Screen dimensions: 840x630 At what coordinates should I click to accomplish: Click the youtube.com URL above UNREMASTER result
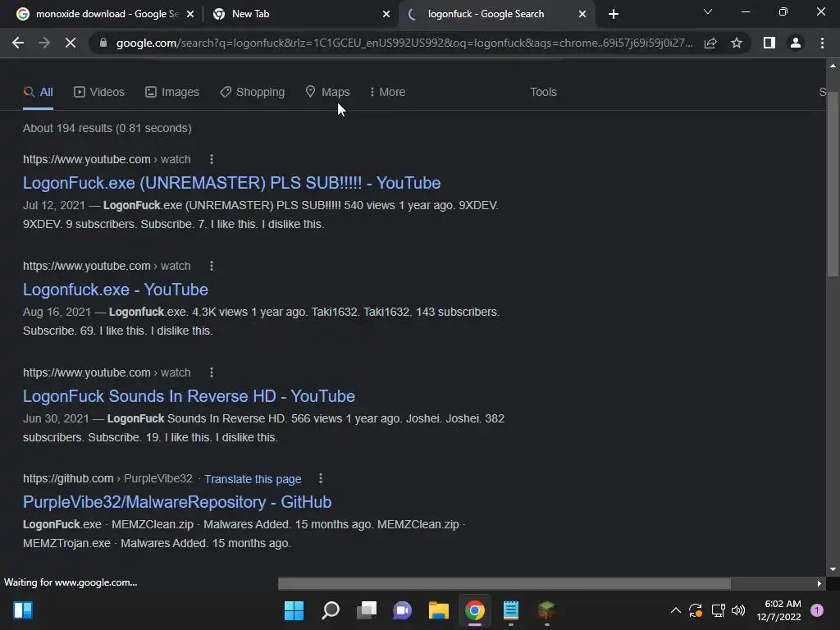click(107, 159)
